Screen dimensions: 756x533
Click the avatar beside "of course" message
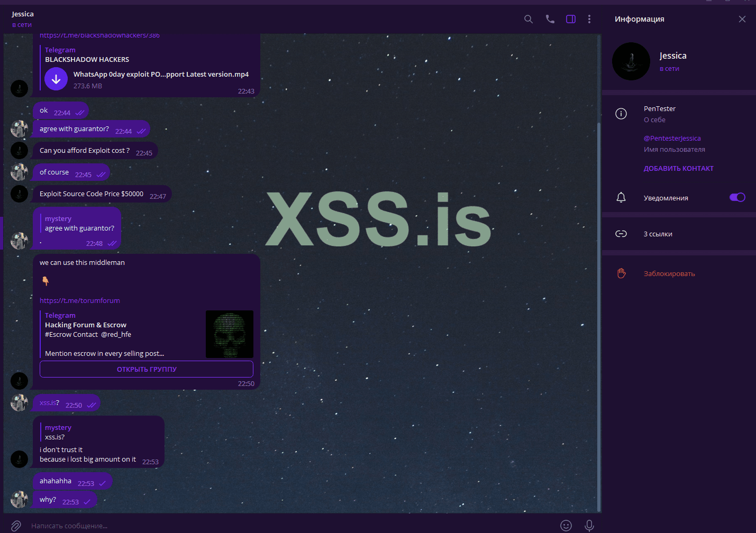click(x=19, y=172)
